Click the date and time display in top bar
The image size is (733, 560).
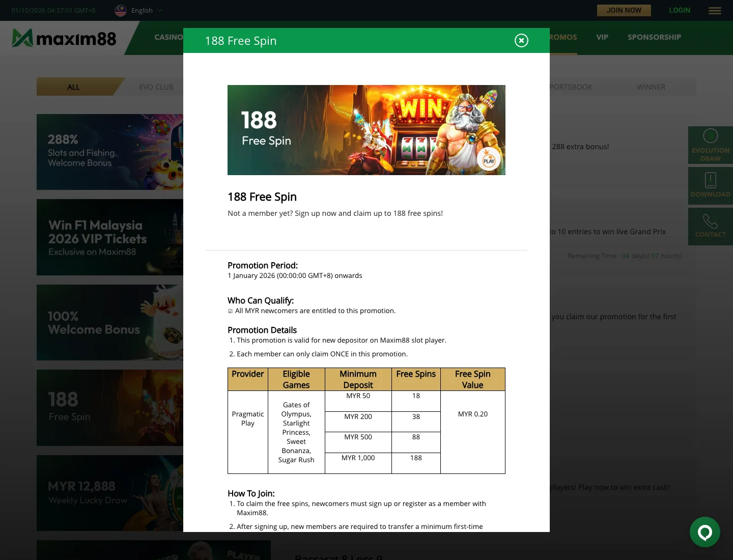point(53,10)
